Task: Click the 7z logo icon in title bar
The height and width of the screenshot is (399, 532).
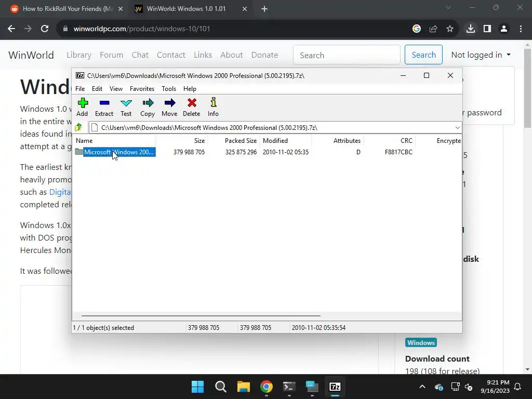Action: (80, 75)
